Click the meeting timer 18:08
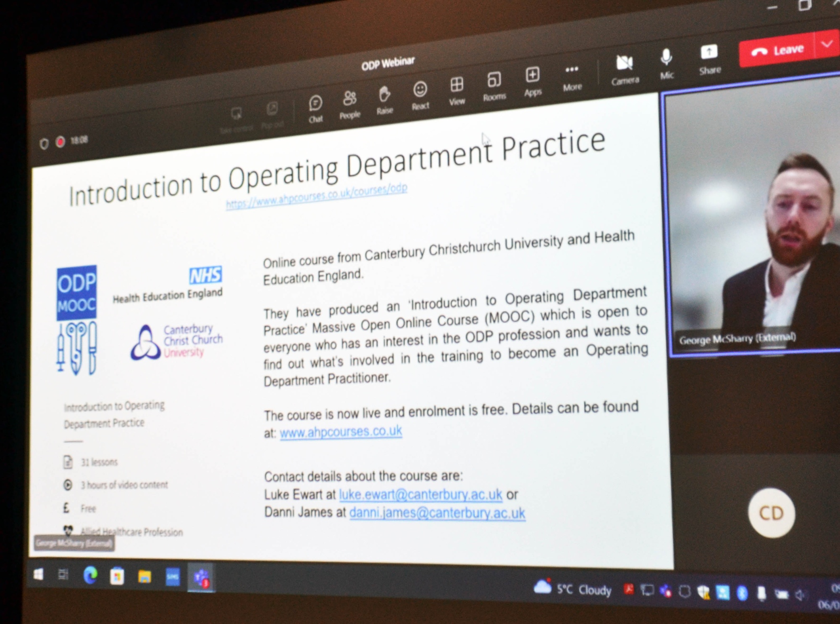This screenshot has height=624, width=840. coord(79,140)
